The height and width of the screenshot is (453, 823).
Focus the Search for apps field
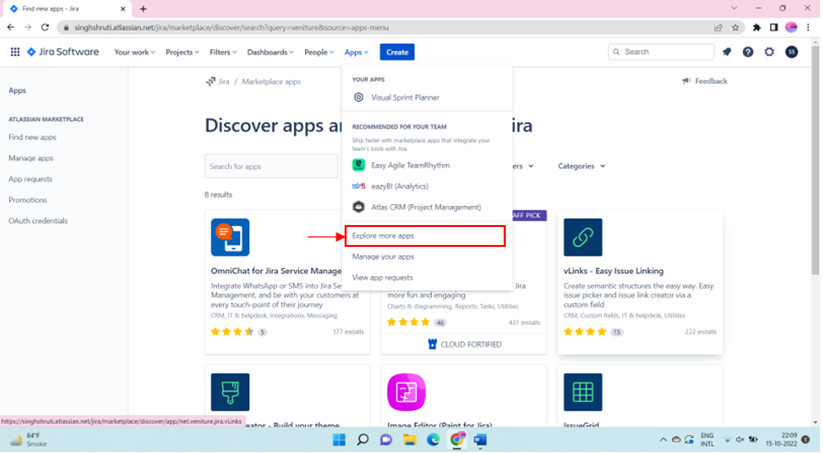pos(272,166)
